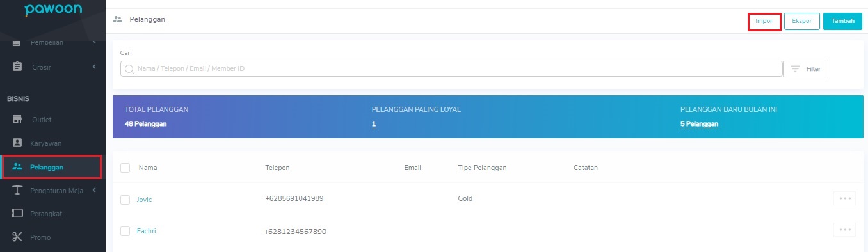868x252 pixels.
Task: Click the Impor button
Action: [x=764, y=21]
